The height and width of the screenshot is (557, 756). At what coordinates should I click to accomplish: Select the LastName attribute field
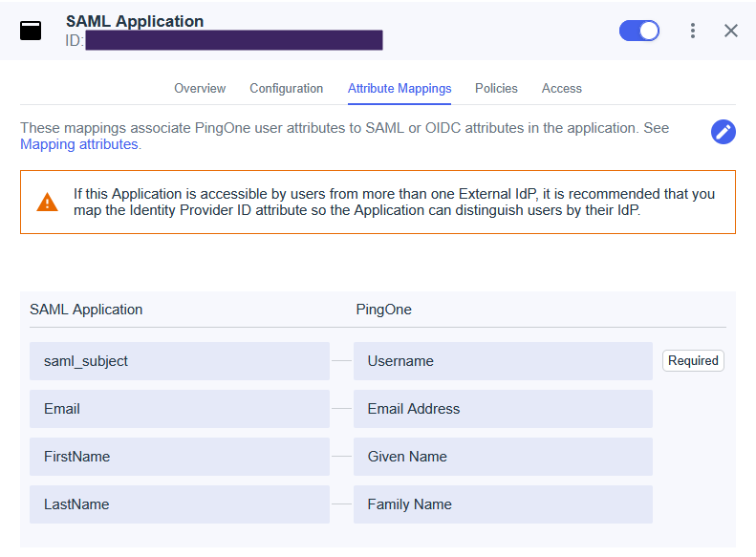pos(180,504)
